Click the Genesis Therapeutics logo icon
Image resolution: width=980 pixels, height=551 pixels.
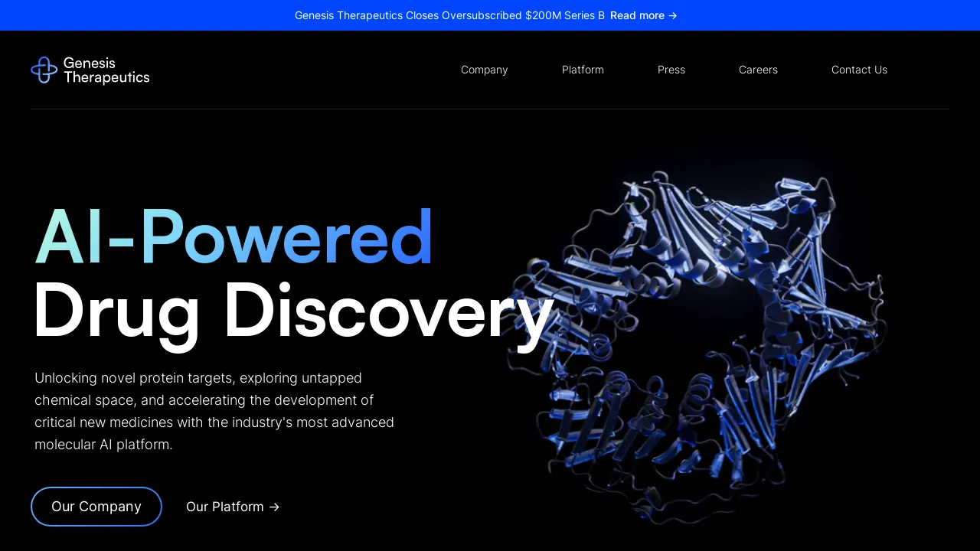click(44, 70)
